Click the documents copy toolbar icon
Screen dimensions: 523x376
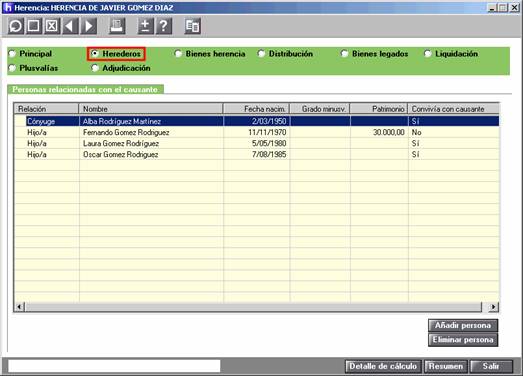click(192, 26)
